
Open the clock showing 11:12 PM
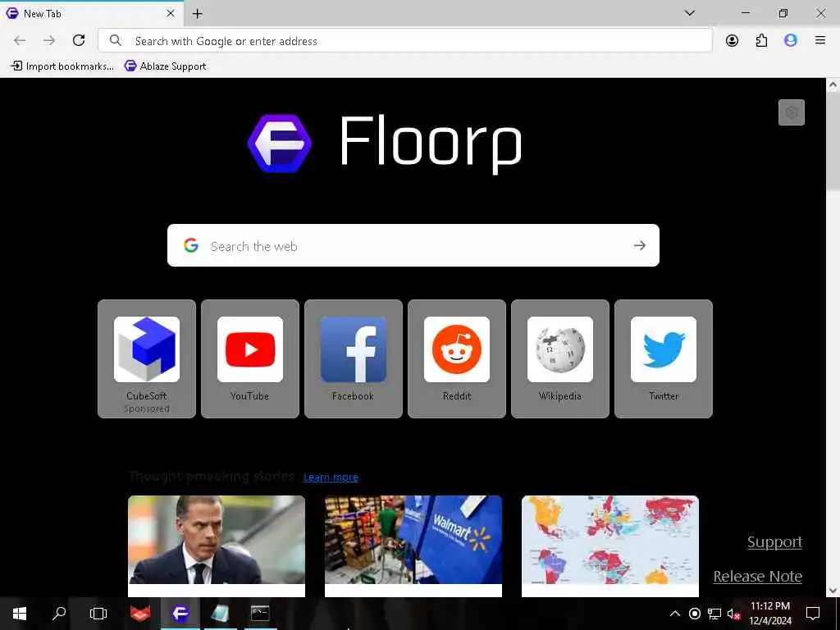pos(769,614)
